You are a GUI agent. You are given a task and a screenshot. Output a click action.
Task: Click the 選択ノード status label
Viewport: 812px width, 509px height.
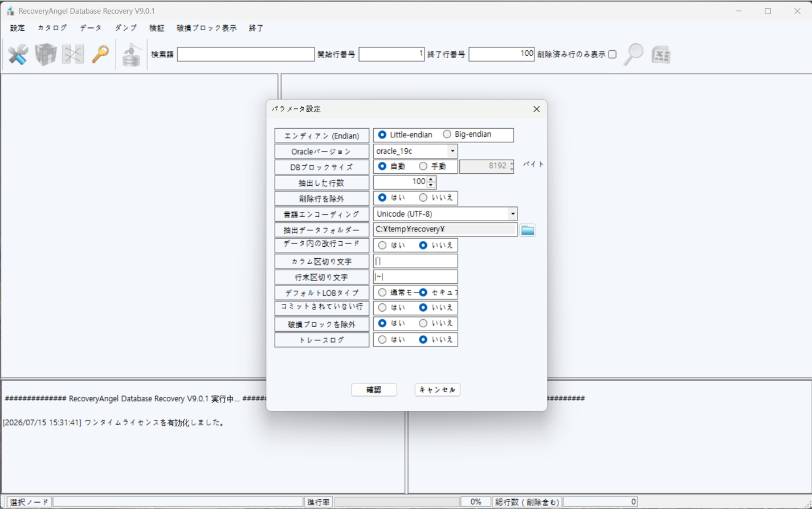pos(29,502)
